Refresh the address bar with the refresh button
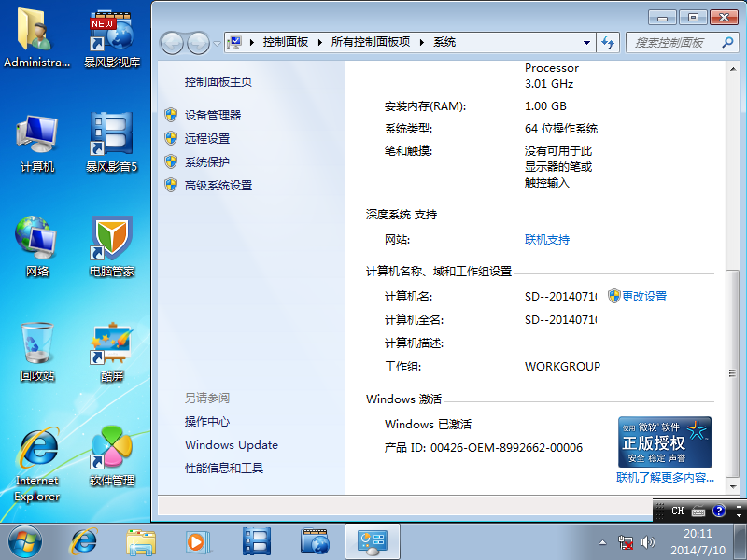747x560 pixels. tap(608, 42)
